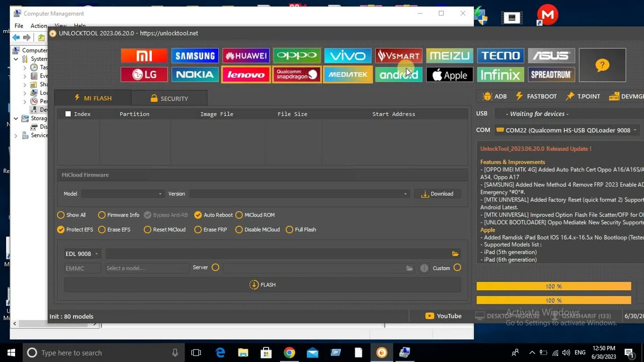The image size is (644, 362).
Task: Open the T.POINT tool
Action: coord(583,97)
